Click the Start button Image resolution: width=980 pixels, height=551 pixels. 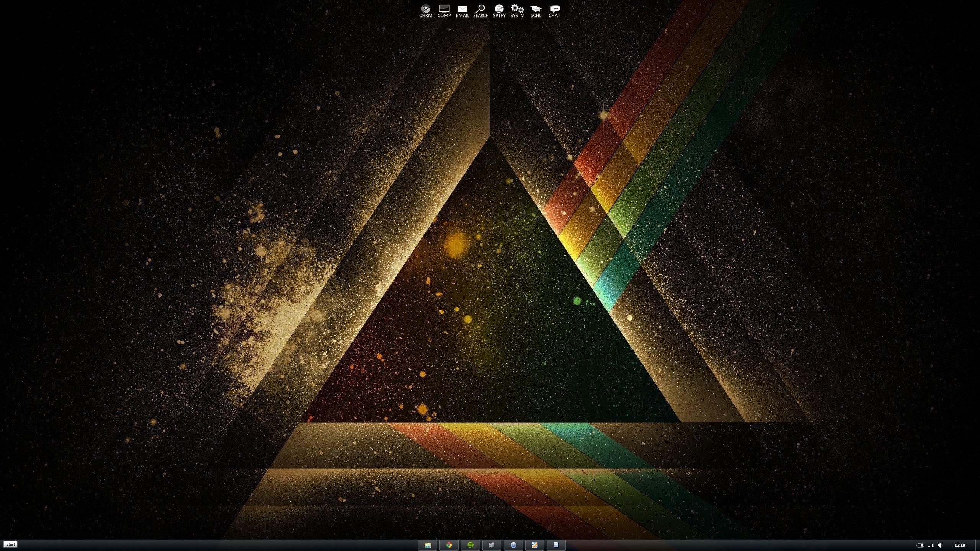10,544
